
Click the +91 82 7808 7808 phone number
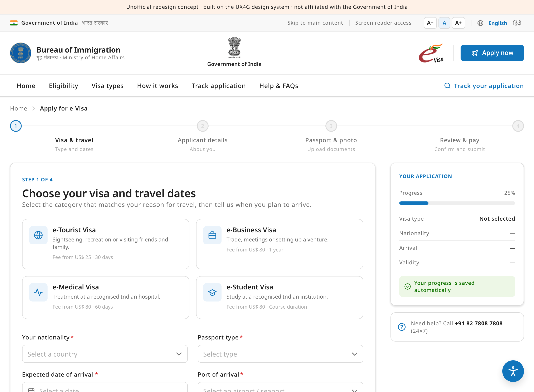point(479,323)
